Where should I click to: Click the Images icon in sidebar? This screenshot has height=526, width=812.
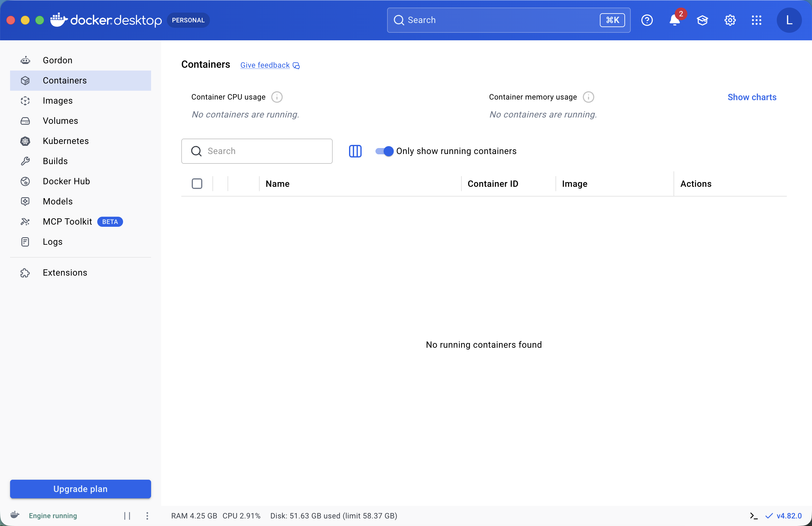click(25, 101)
